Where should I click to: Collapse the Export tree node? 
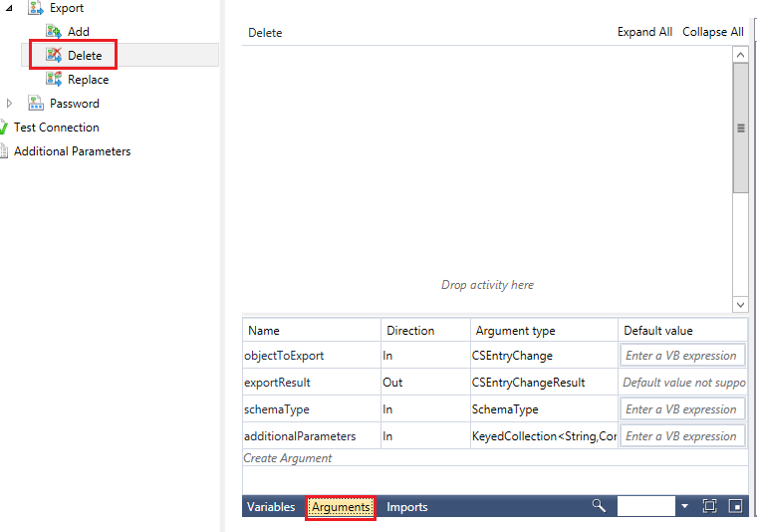tap(9, 8)
